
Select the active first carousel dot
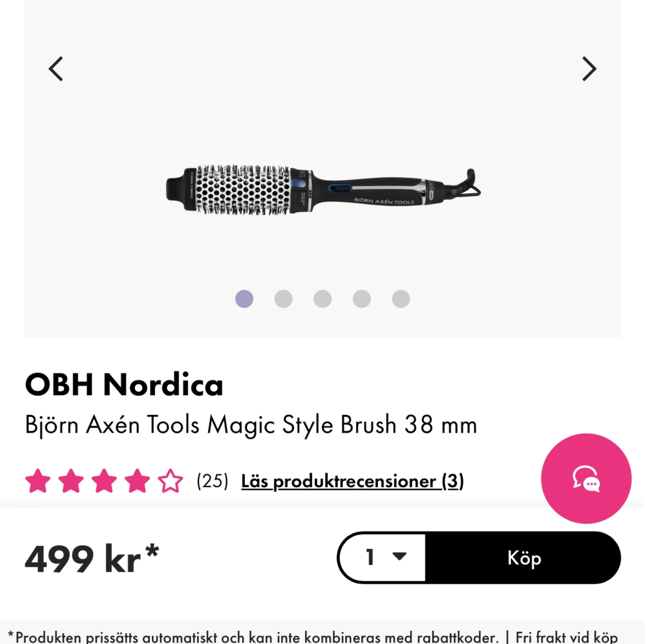coord(244,299)
